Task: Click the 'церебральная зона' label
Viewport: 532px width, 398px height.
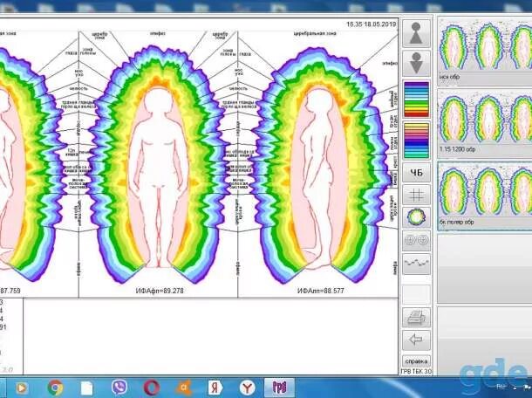Action: click(315, 33)
